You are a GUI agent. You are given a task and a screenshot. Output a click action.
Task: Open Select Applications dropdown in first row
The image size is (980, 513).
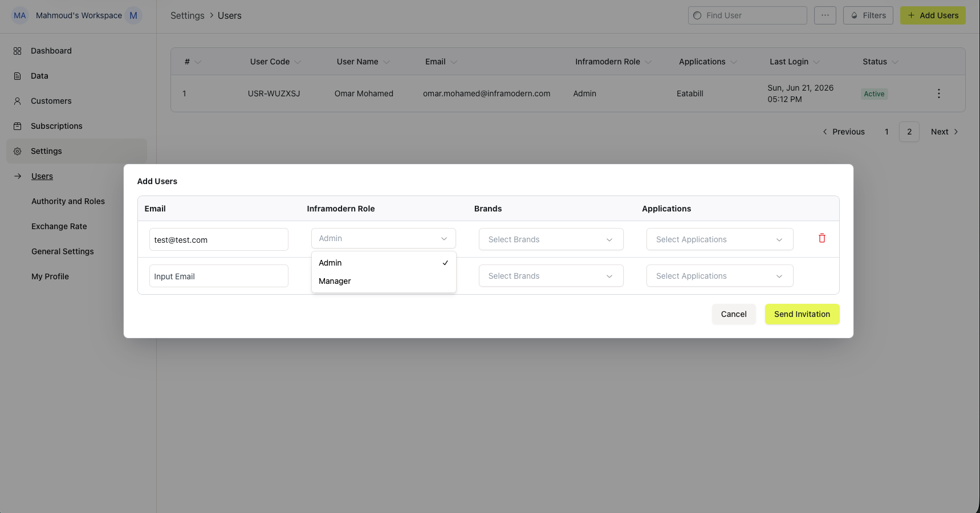click(720, 239)
